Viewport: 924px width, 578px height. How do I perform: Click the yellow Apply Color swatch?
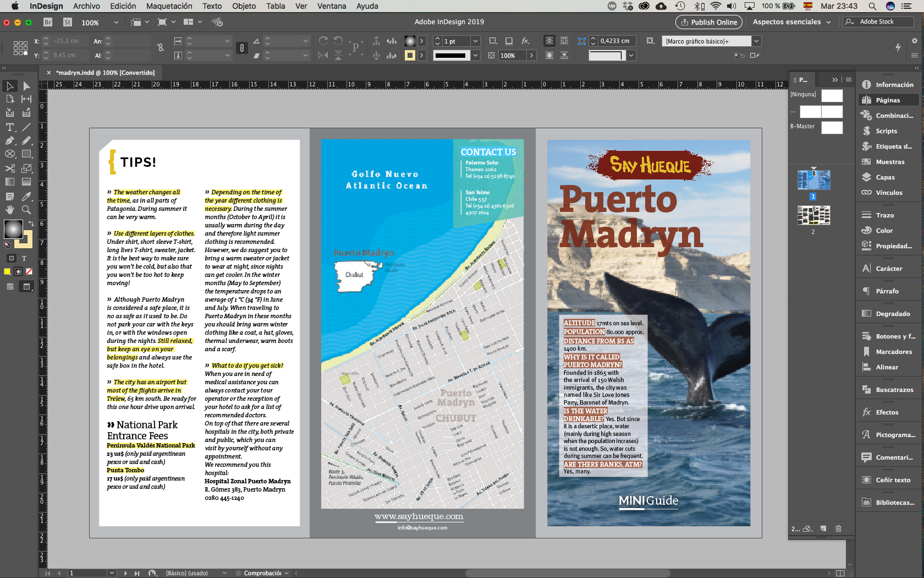7,271
